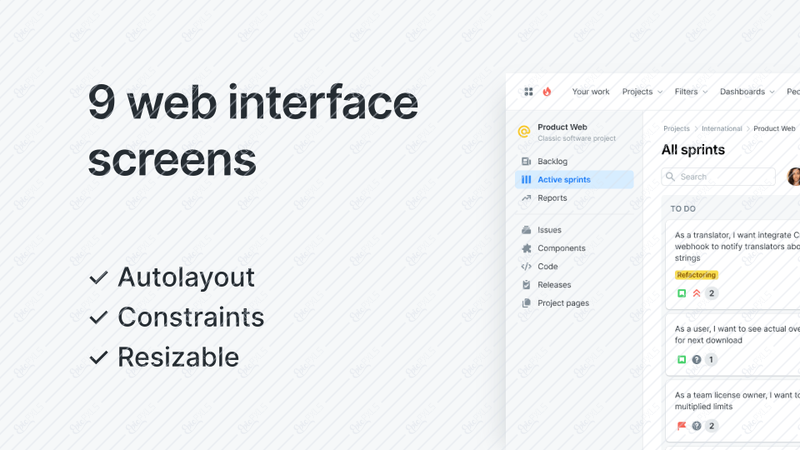Click the red priority arrows on Refactoring card
The height and width of the screenshot is (450, 800).
(696, 293)
